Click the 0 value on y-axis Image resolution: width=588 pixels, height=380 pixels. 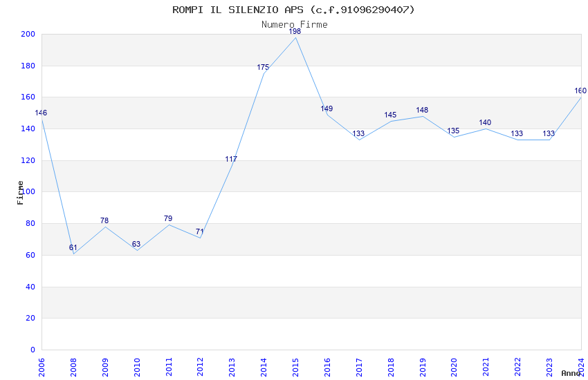click(x=33, y=350)
